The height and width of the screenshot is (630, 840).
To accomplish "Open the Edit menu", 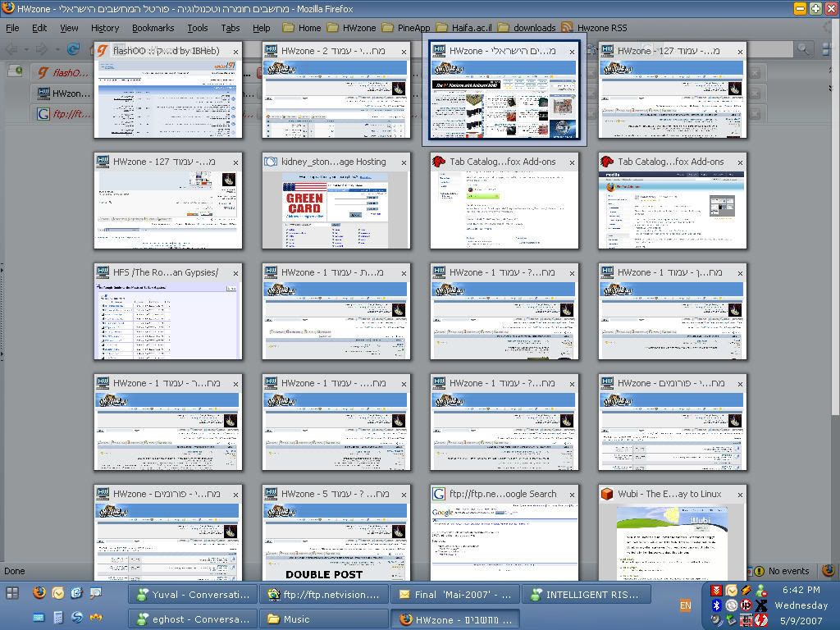I will click(x=39, y=28).
